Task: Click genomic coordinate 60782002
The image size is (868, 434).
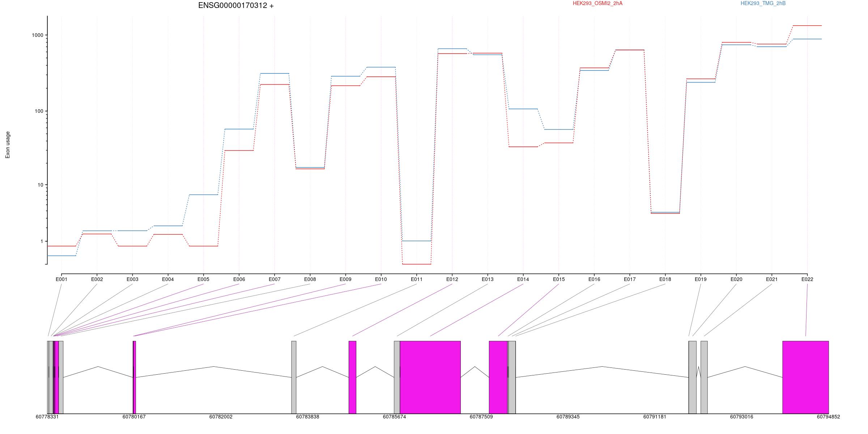Action: [x=221, y=417]
